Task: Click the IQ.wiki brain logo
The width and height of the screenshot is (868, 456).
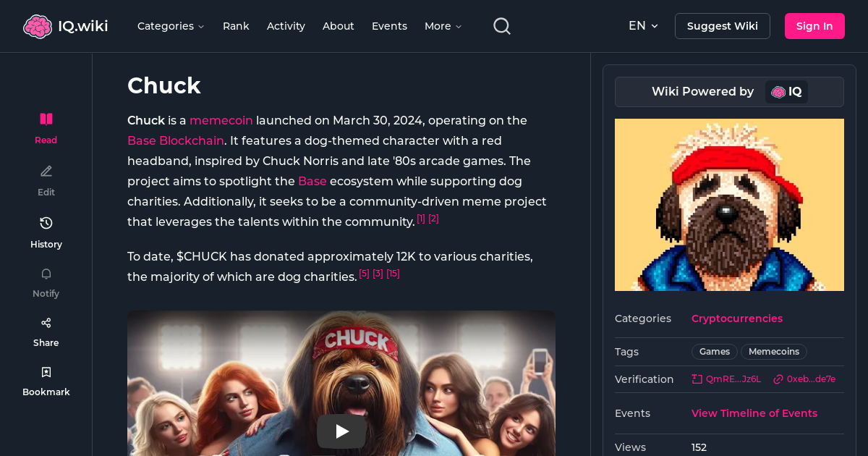Action: (38, 25)
